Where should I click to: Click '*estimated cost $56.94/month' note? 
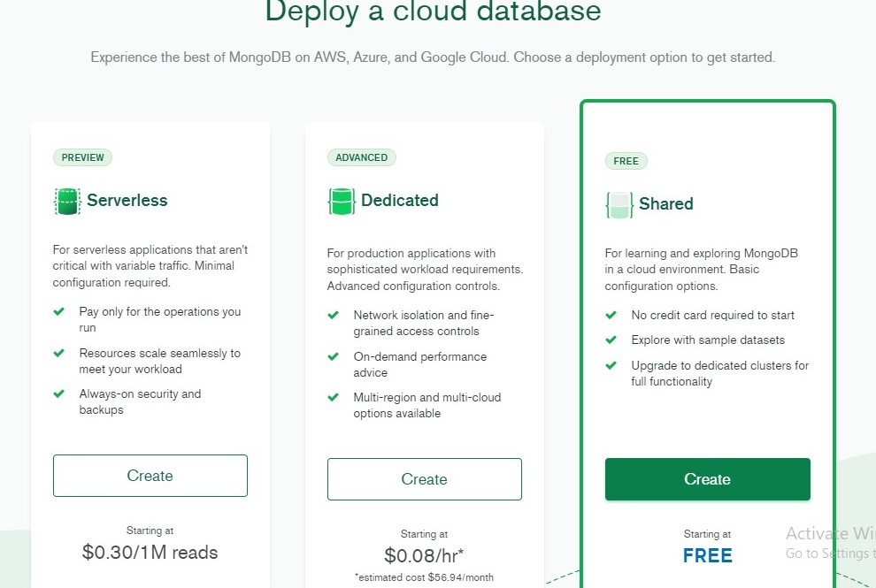click(x=424, y=577)
